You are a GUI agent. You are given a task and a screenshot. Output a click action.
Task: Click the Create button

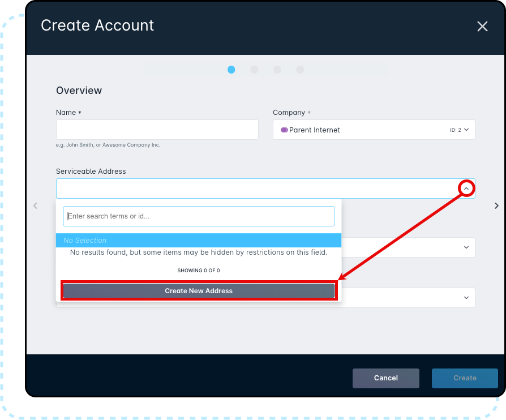click(465, 378)
